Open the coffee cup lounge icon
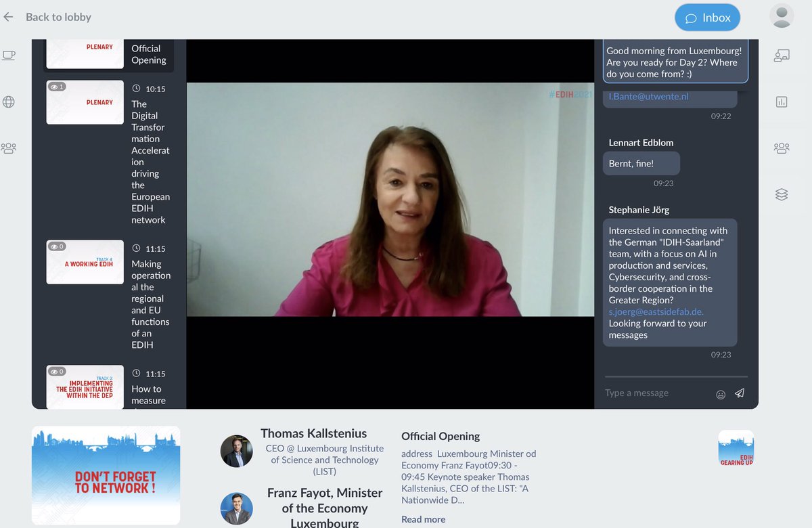Image resolution: width=812 pixels, height=528 pixels. coord(9,56)
